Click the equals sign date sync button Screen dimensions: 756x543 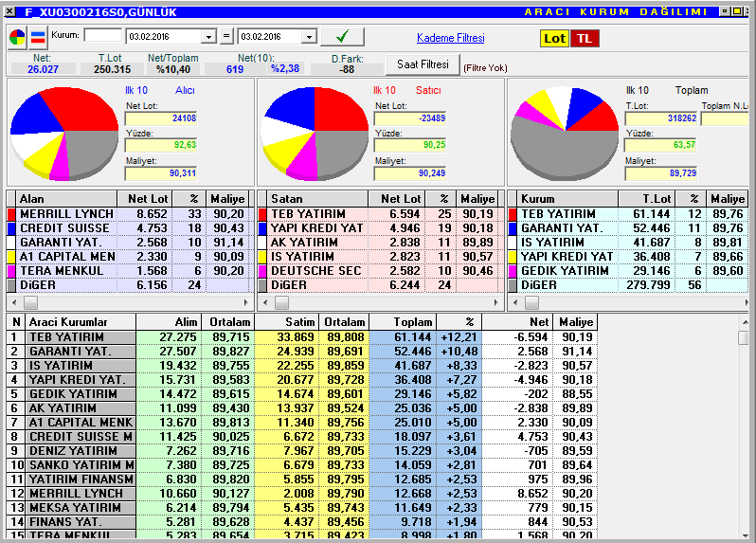pos(226,36)
